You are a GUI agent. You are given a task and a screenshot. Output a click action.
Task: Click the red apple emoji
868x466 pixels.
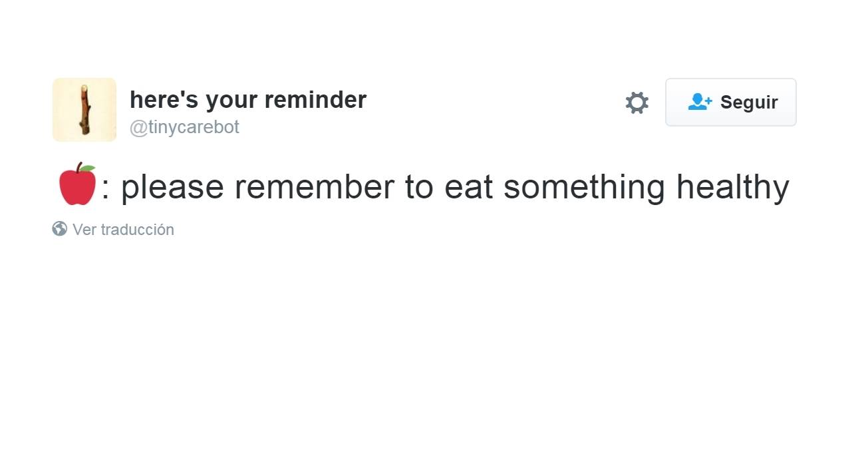[x=77, y=184]
